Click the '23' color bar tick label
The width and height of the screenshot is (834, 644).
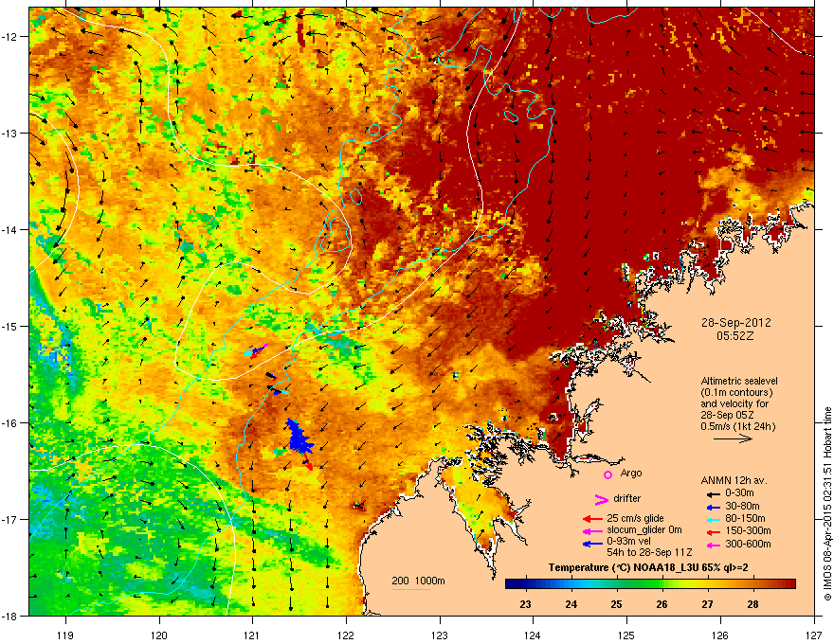[525, 604]
